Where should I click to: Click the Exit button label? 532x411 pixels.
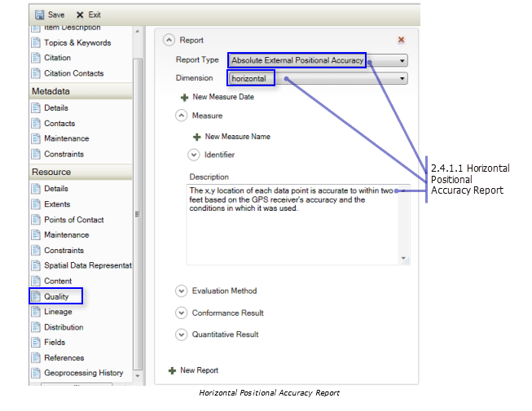(95, 15)
